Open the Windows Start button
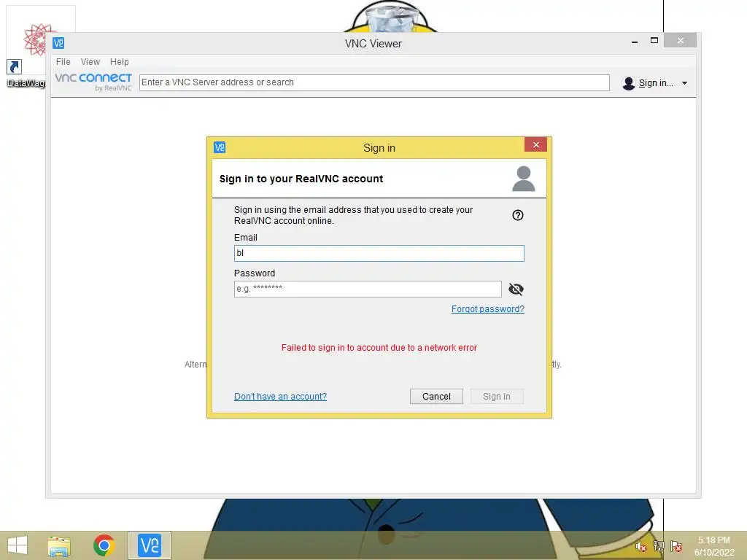Screen dimensions: 747x560 (18, 545)
